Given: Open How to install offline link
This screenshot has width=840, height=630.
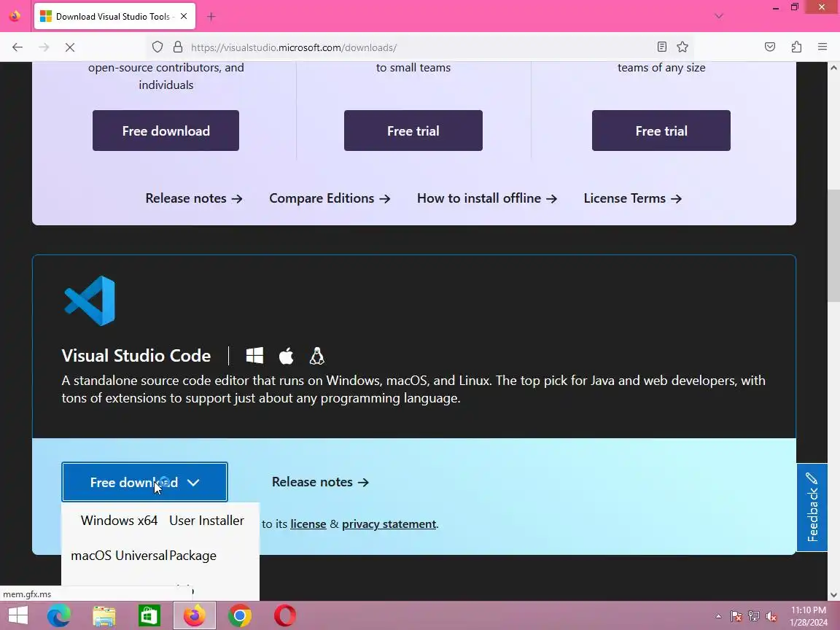Looking at the screenshot, I should click(487, 198).
